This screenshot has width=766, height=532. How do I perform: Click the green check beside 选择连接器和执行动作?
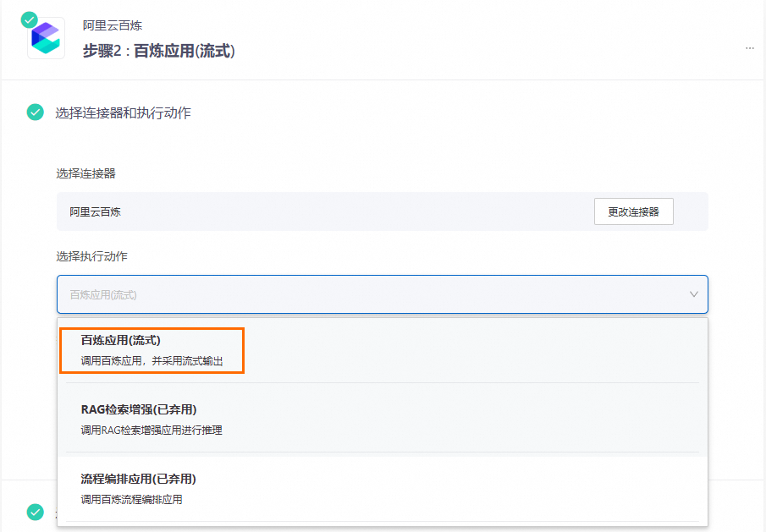pyautogui.click(x=36, y=112)
